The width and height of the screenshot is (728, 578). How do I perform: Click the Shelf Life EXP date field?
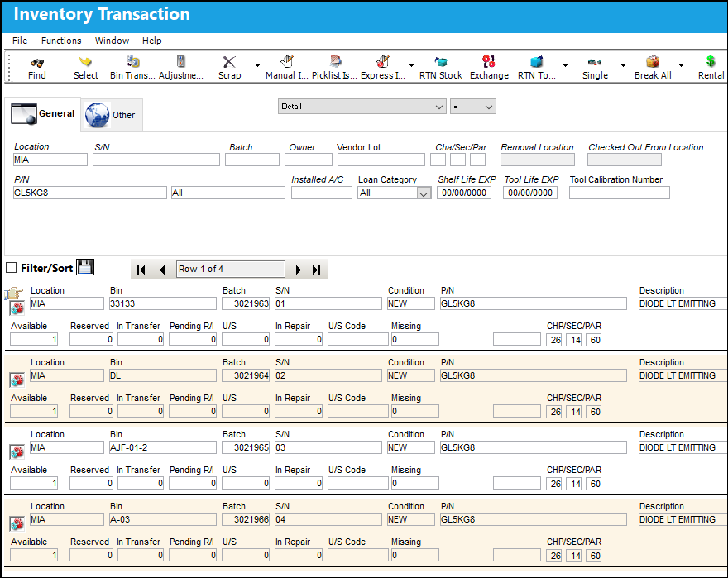click(x=464, y=193)
